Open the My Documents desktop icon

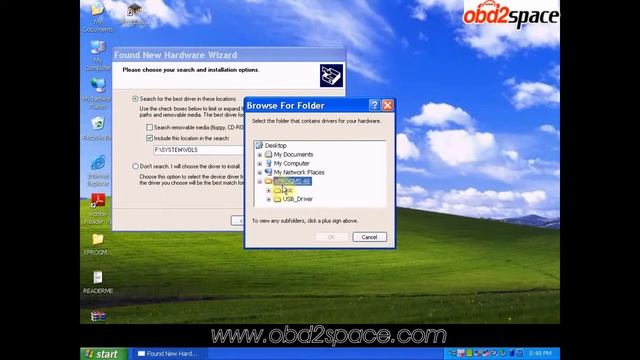pos(98,16)
